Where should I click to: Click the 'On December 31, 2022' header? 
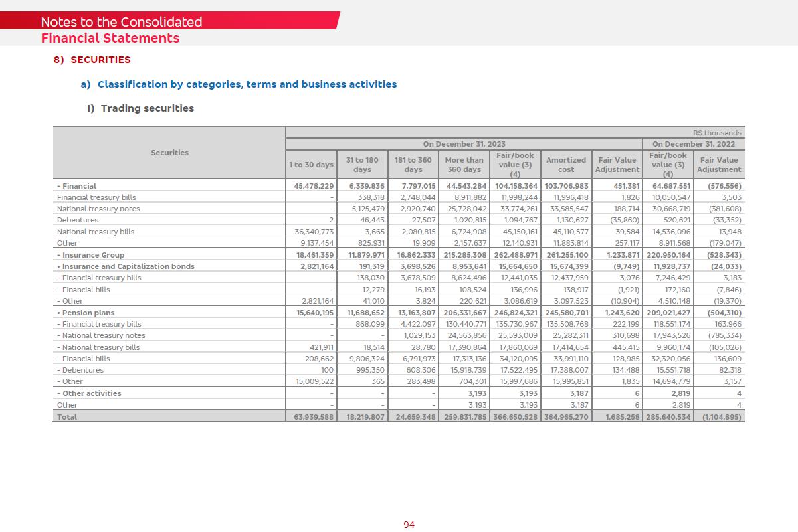[693, 144]
